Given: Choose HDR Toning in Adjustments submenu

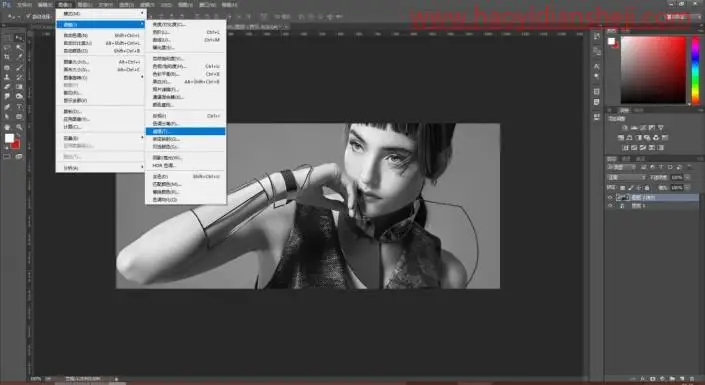Looking at the screenshot, I should [185, 166].
